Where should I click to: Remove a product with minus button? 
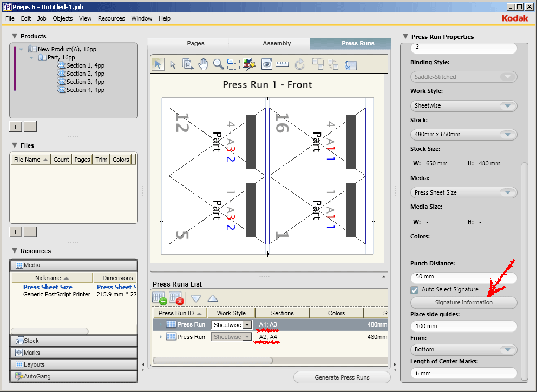[x=30, y=127]
